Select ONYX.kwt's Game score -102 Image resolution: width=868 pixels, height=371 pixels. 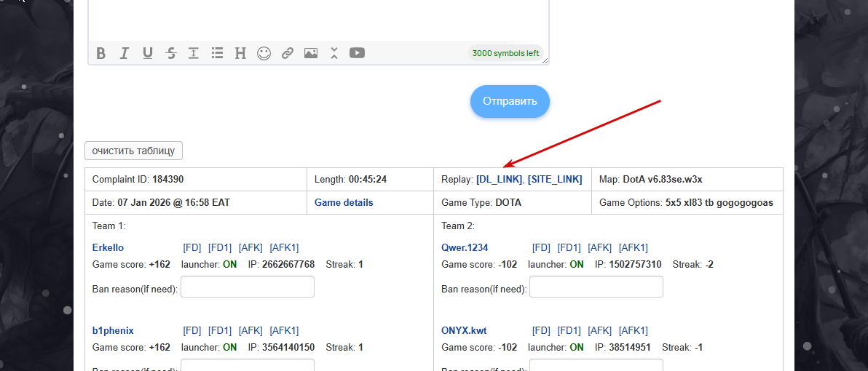coord(507,347)
